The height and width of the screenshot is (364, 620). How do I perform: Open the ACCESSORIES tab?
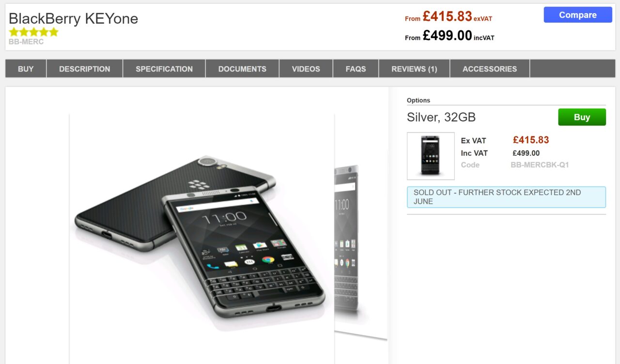(x=490, y=69)
